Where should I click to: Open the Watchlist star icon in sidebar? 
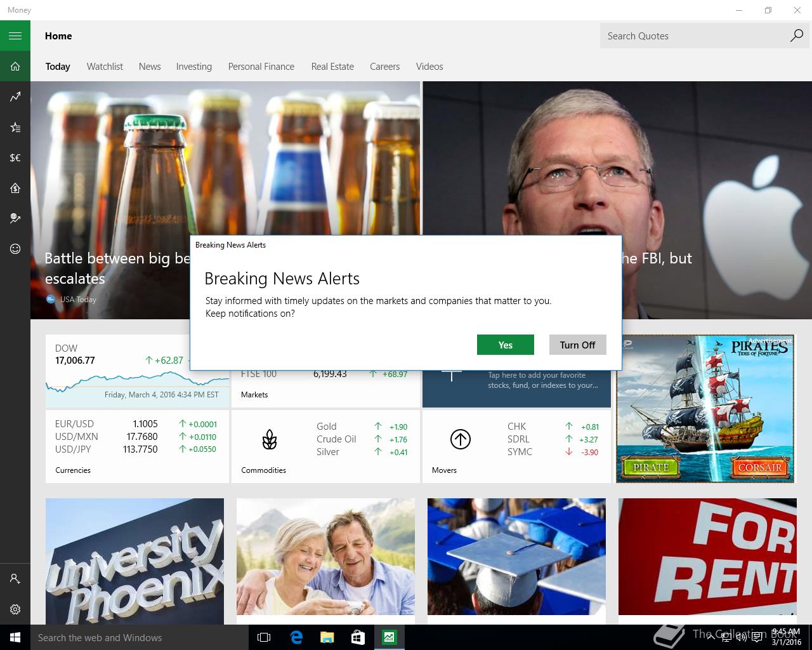coord(15,127)
